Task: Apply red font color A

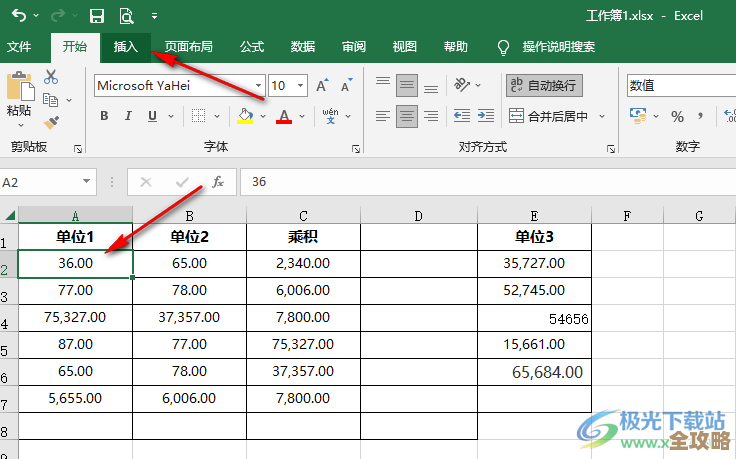Action: click(x=284, y=115)
